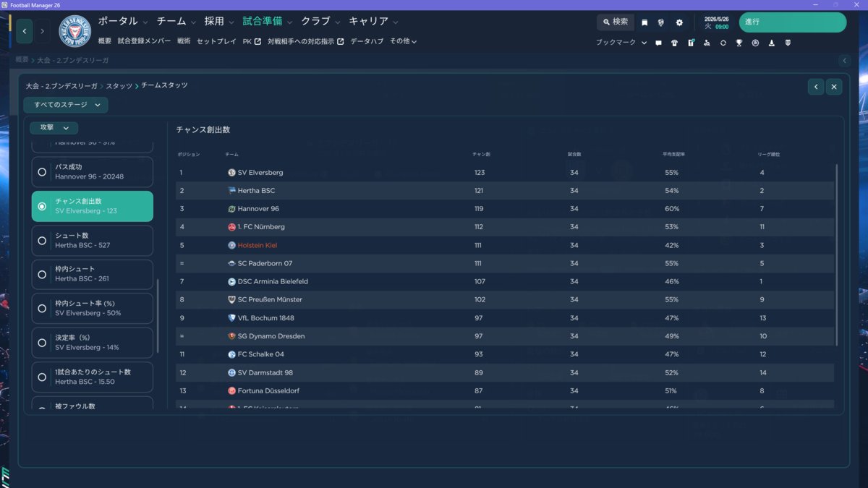Image resolution: width=868 pixels, height=488 pixels.
Task: Open the globe world icon
Action: 661,22
